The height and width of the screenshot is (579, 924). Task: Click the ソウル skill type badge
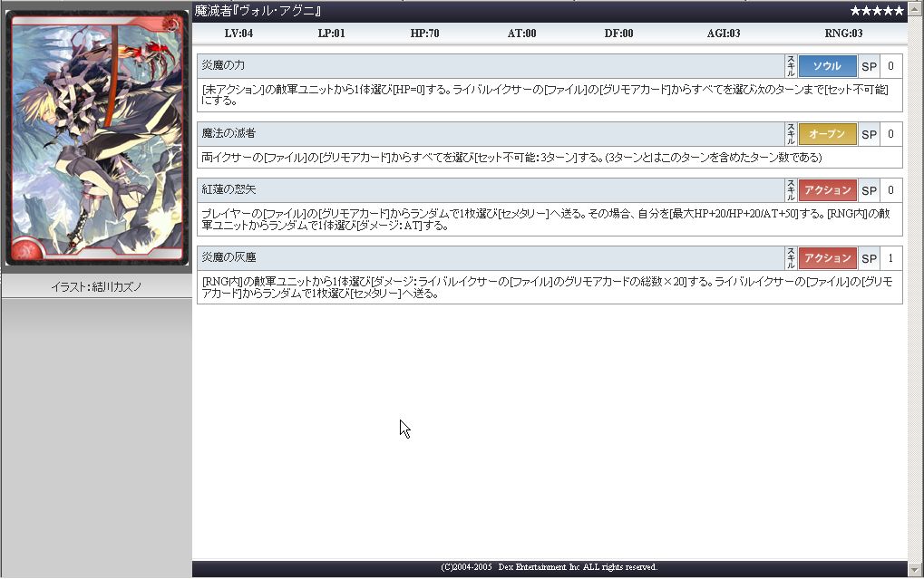tap(827, 66)
